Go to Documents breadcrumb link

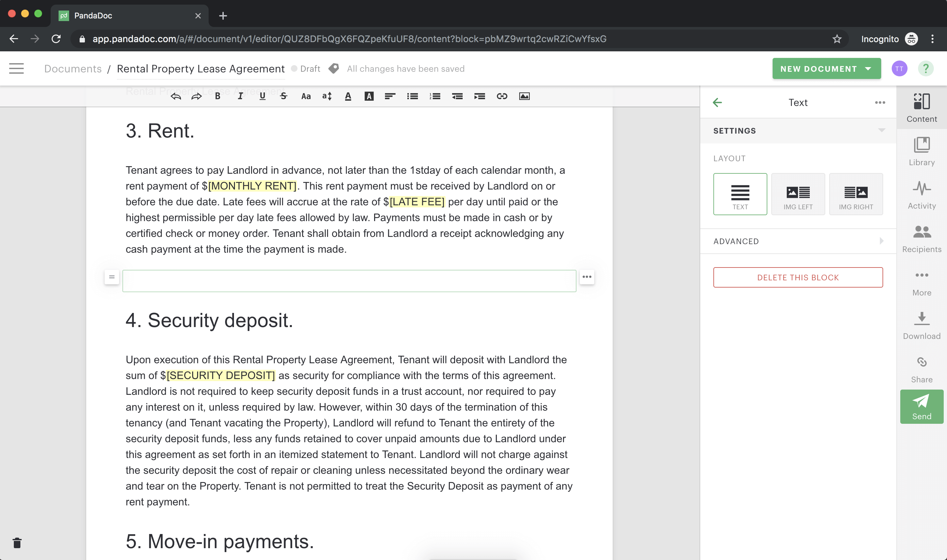point(73,69)
